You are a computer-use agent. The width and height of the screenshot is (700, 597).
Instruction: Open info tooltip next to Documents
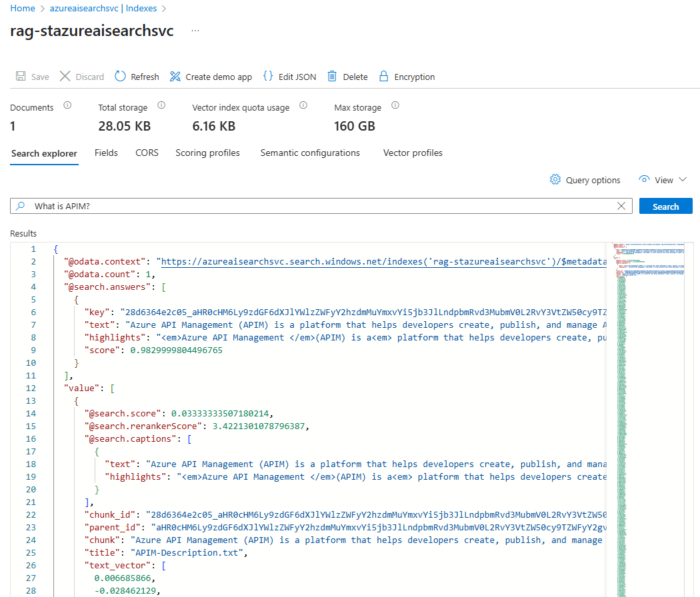point(67,105)
